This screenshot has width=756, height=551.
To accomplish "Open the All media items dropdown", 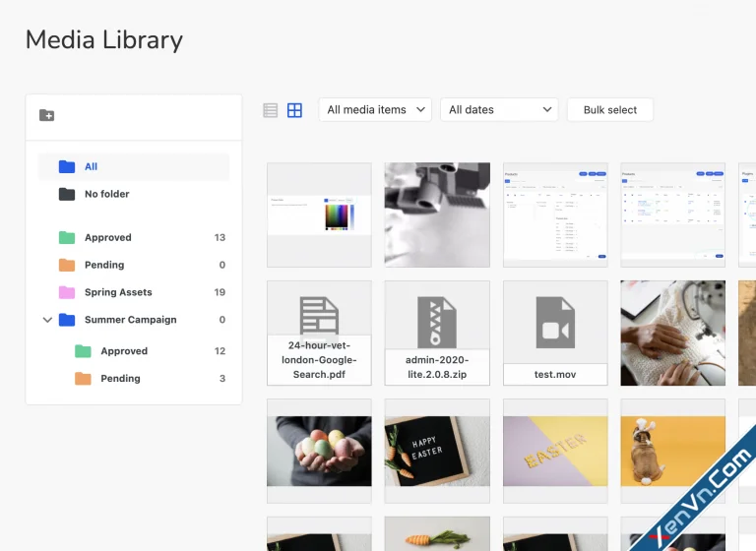I will pyautogui.click(x=375, y=110).
